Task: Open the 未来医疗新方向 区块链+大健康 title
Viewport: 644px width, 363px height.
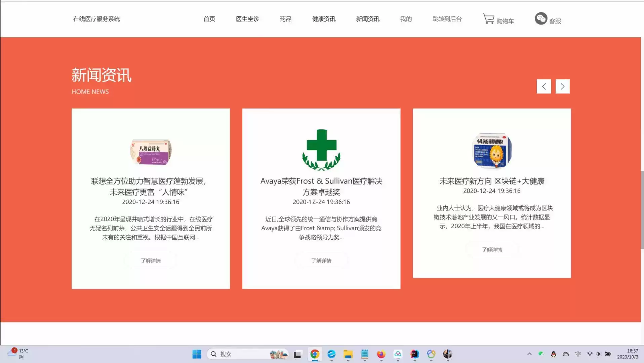Action: coord(492,181)
